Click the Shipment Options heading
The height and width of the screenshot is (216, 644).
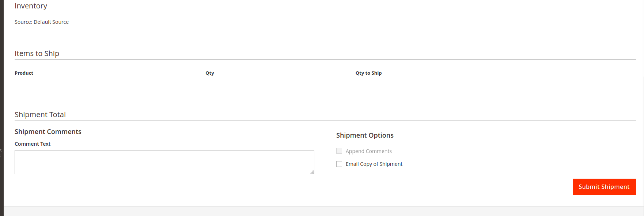[x=365, y=135]
